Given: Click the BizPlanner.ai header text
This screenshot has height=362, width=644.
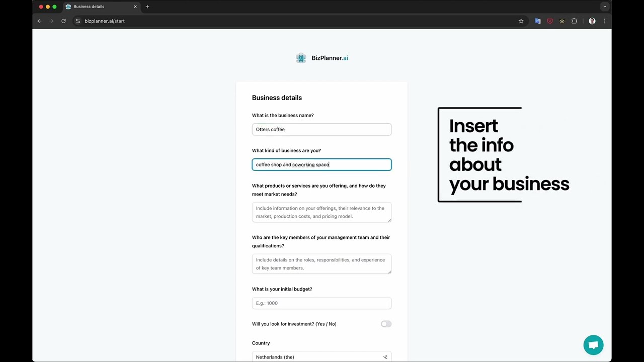Looking at the screenshot, I should click(x=330, y=58).
